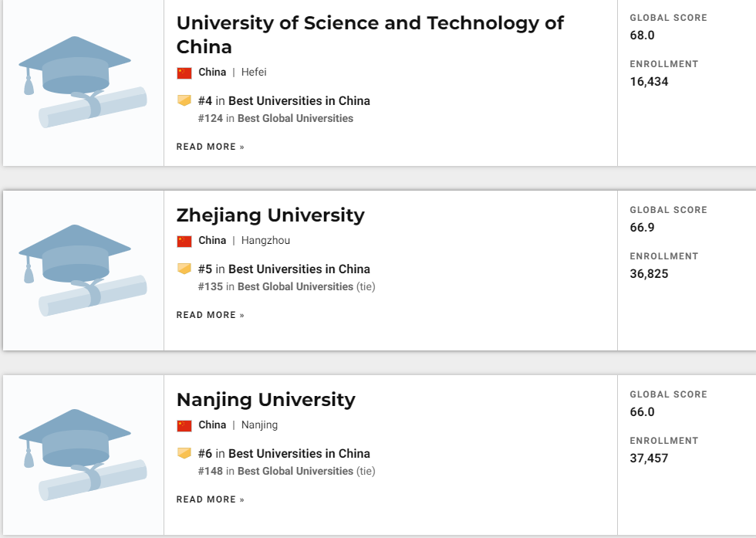
Task: Click the yellow badge icon beside #4 ranking
Action: pos(184,100)
